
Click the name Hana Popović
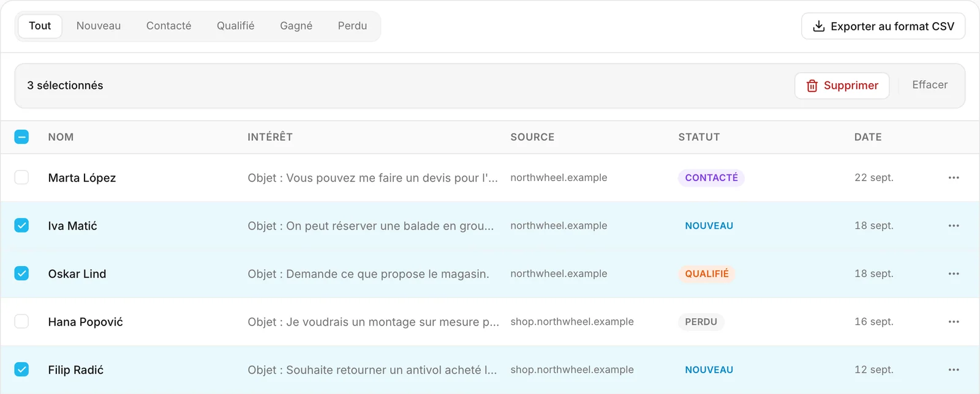tap(86, 322)
